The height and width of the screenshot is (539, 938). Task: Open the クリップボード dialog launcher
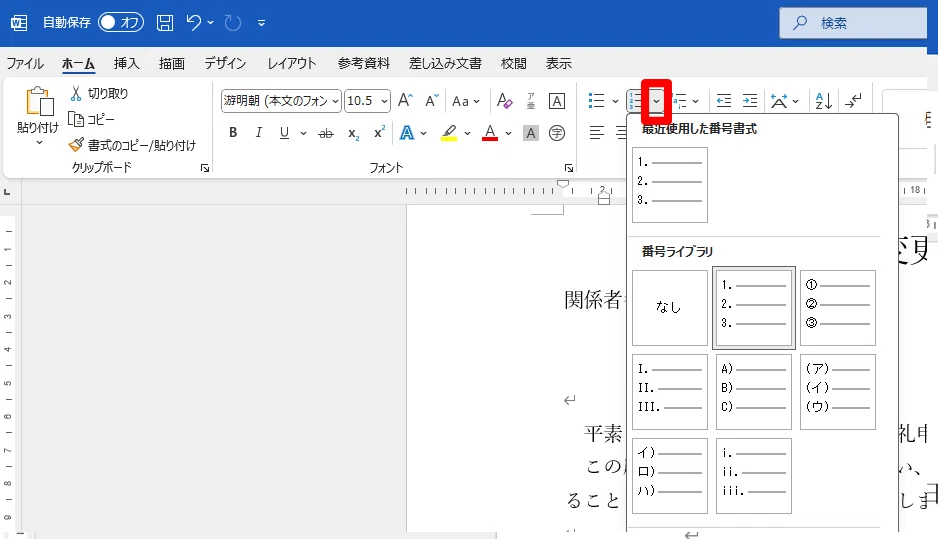point(205,168)
